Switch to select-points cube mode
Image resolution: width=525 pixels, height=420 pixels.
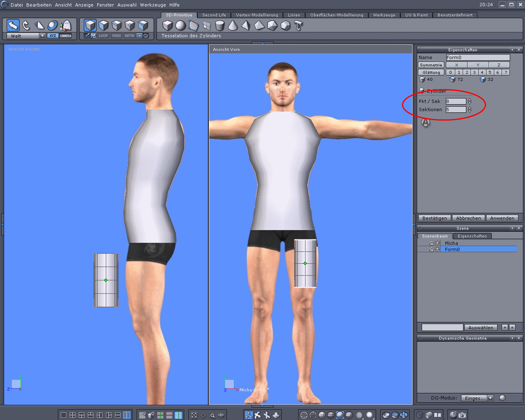click(130, 25)
